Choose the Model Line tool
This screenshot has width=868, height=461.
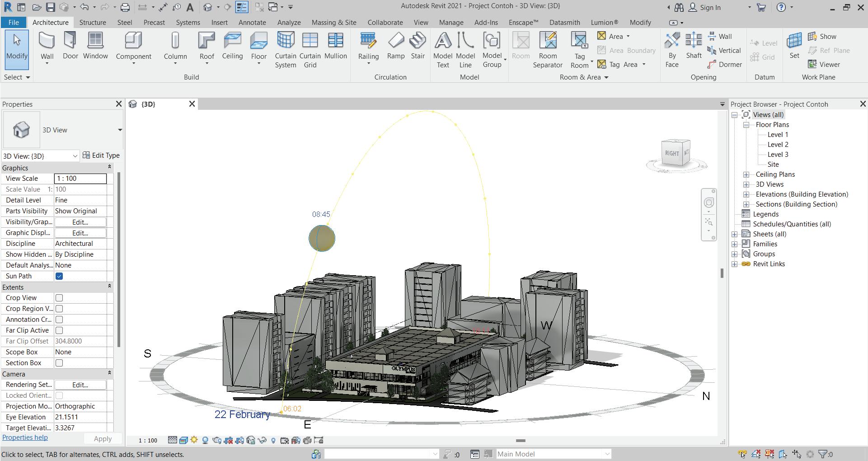click(465, 50)
